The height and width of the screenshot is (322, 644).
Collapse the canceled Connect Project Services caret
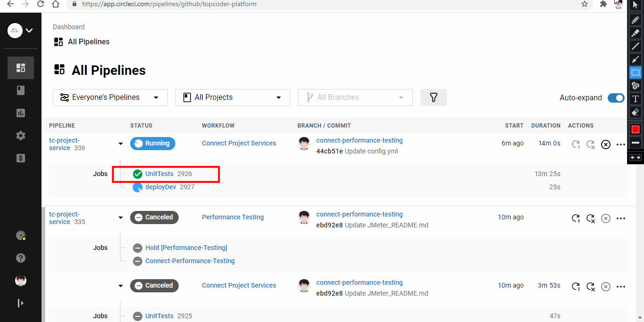tap(121, 286)
